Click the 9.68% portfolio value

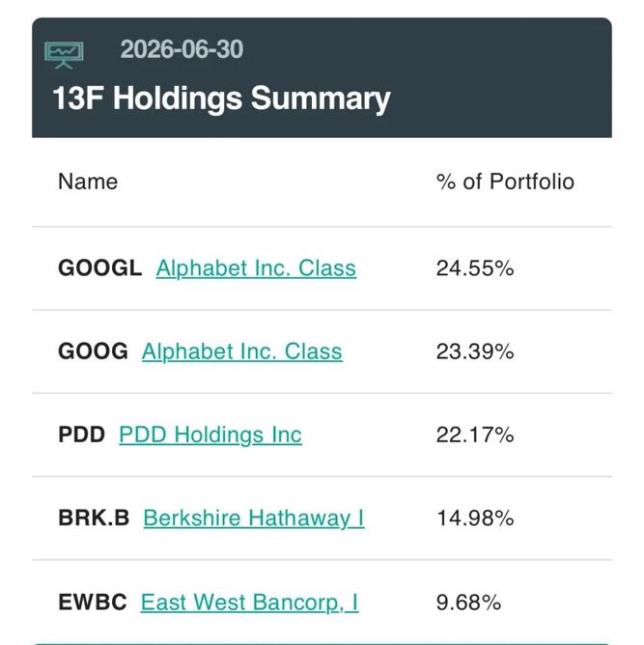coord(468,603)
